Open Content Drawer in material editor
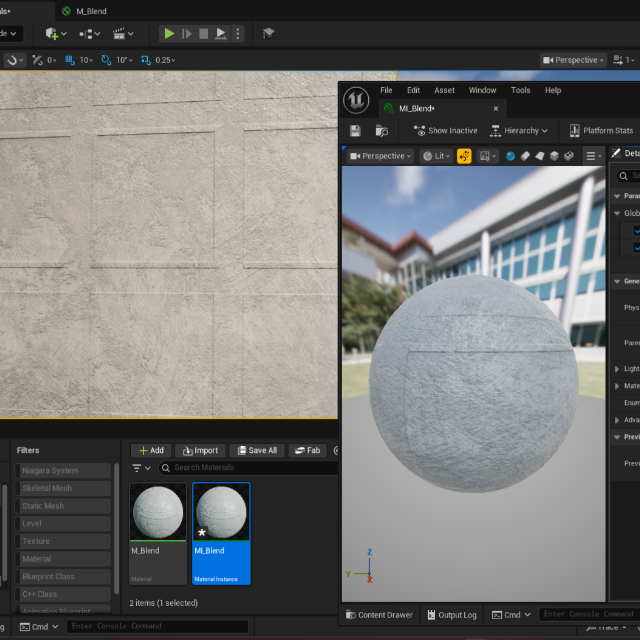The width and height of the screenshot is (640, 640). (379, 615)
